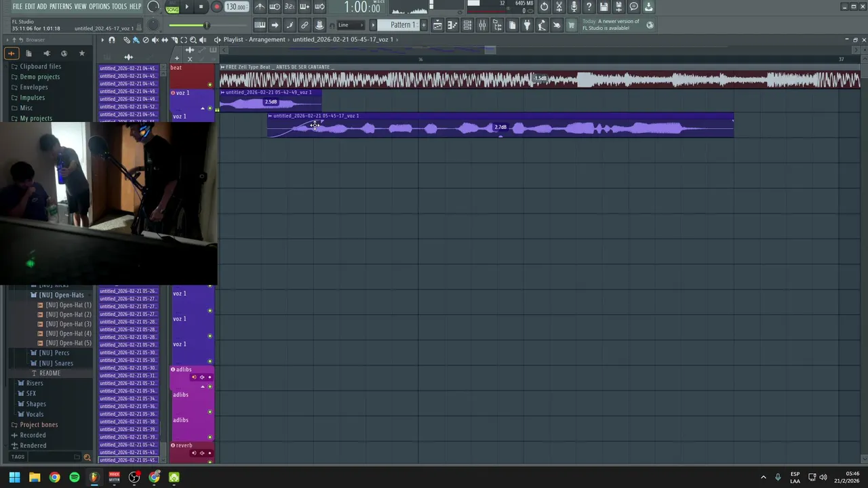Open the browser plugin database speaker tab icon
Screen dimensions: 868x488
point(46,53)
